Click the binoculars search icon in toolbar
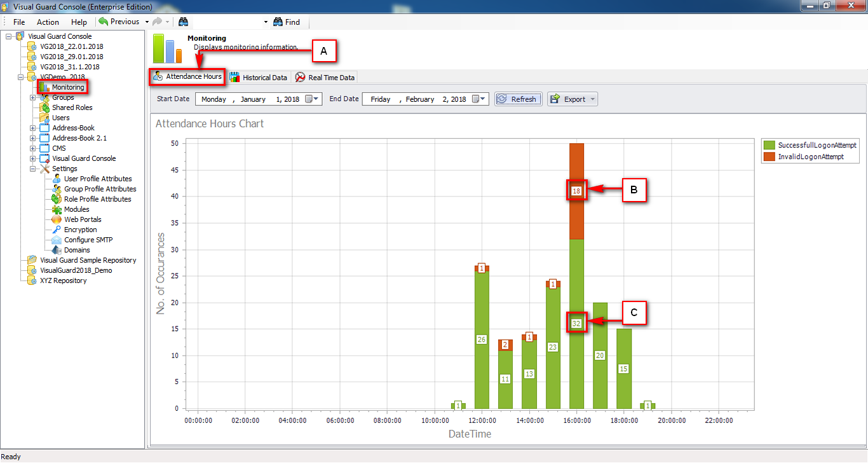 click(183, 22)
